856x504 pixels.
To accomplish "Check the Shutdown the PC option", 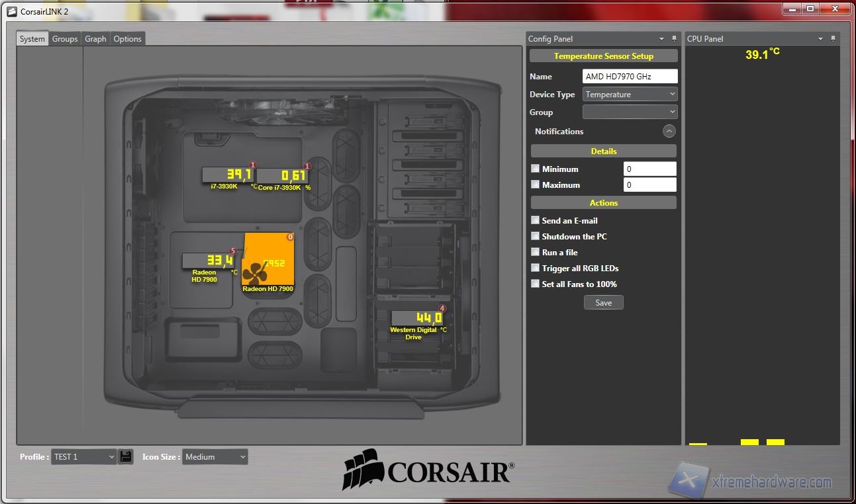I will pyautogui.click(x=535, y=236).
